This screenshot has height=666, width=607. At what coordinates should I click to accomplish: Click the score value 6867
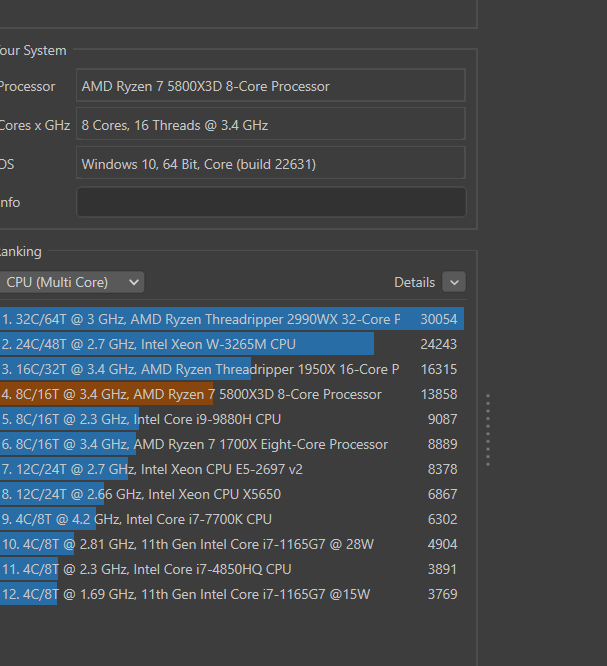[x=442, y=495]
